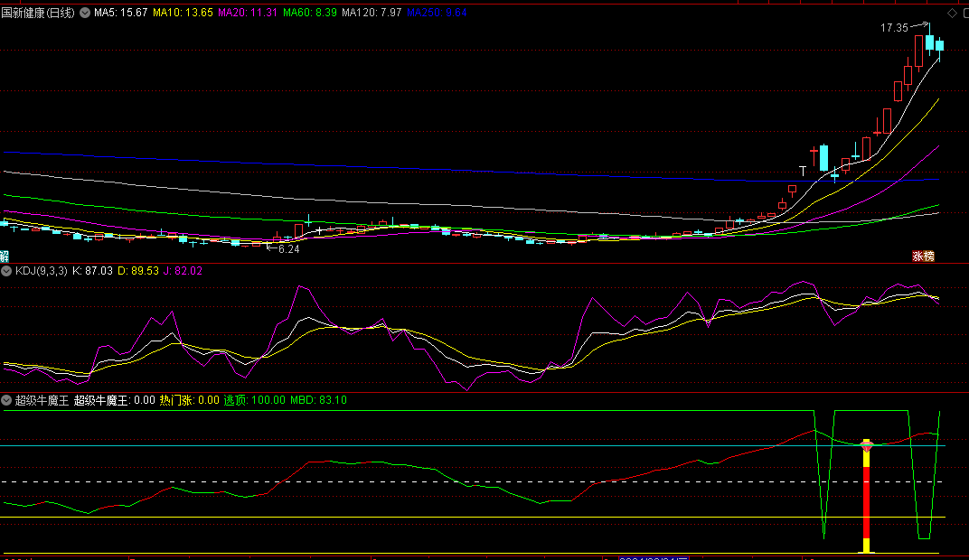Click the 解 icon at chart left
This screenshot has height=560, width=969.
[x=5, y=257]
